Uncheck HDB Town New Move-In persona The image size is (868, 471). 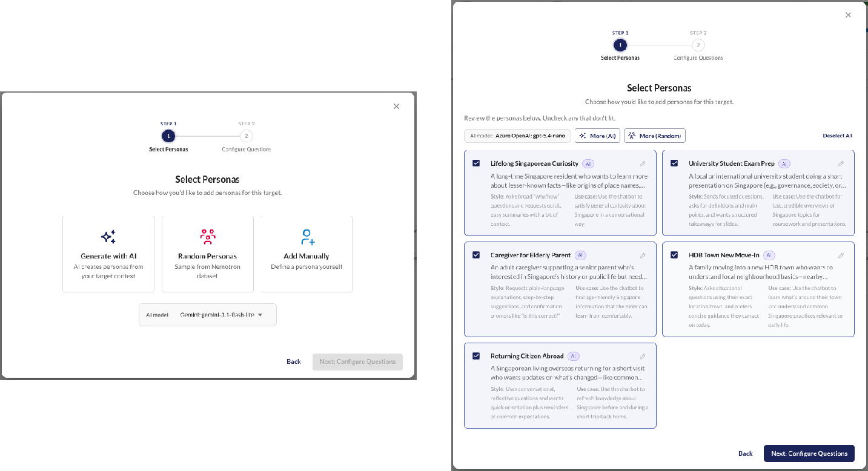[674, 255]
